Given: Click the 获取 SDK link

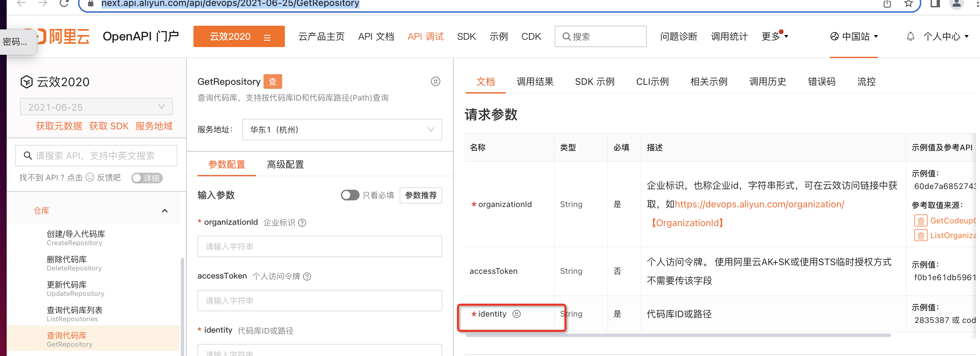Looking at the screenshot, I should pos(109,126).
